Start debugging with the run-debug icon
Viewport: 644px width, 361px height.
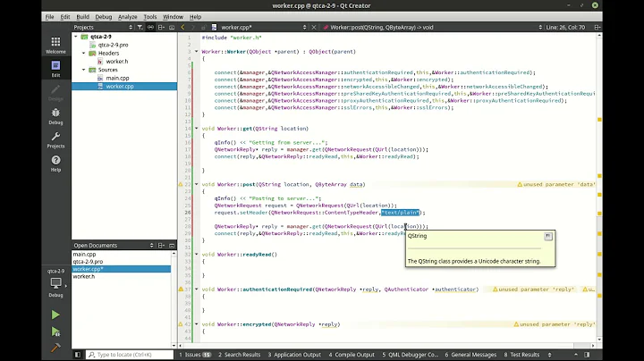pos(55,332)
